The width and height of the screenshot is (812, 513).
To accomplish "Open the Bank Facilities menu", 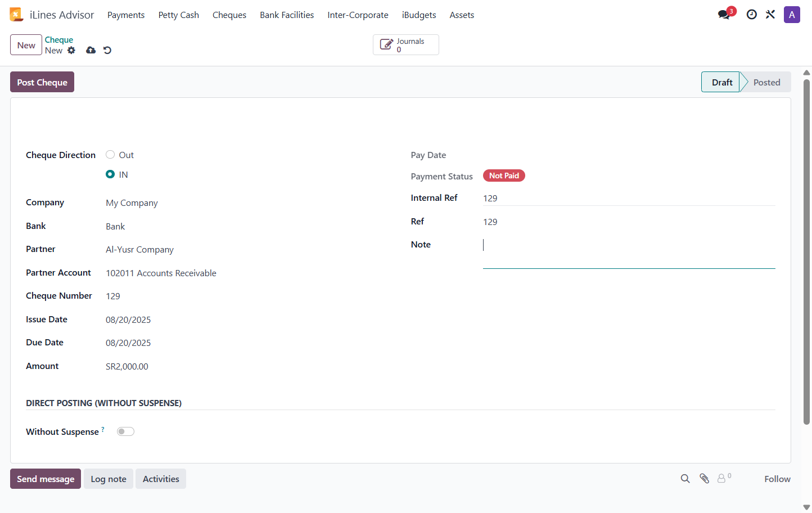I will (287, 15).
